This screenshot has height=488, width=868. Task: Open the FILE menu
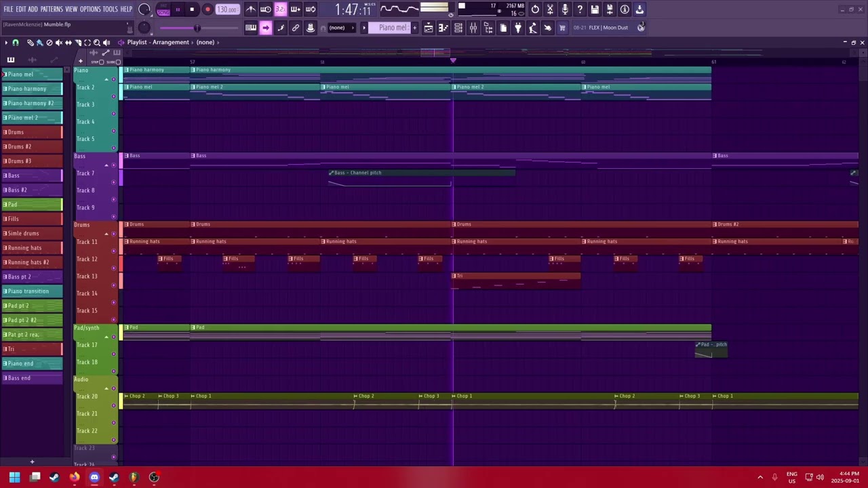tap(8, 9)
